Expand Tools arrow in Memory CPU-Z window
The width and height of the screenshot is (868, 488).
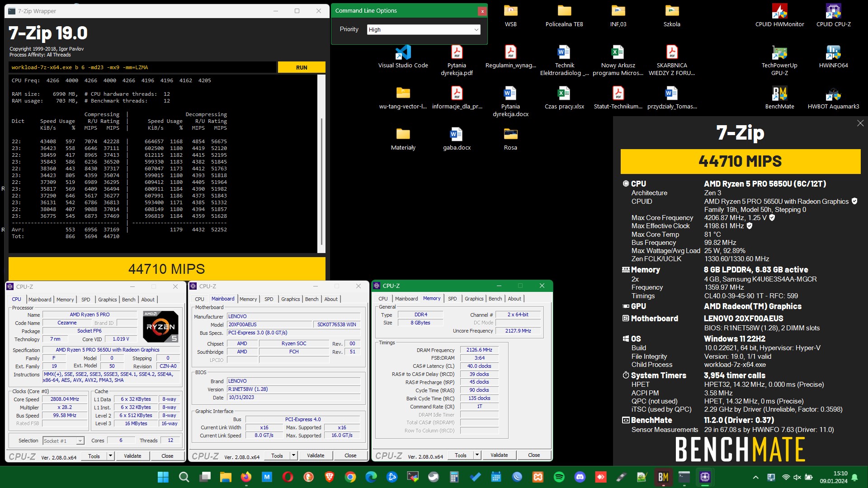point(477,455)
